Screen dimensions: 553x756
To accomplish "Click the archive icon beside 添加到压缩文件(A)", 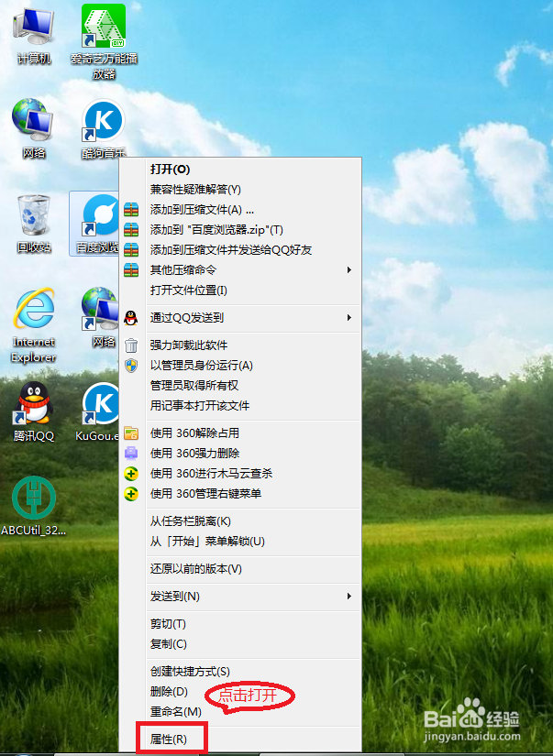I will [131, 210].
